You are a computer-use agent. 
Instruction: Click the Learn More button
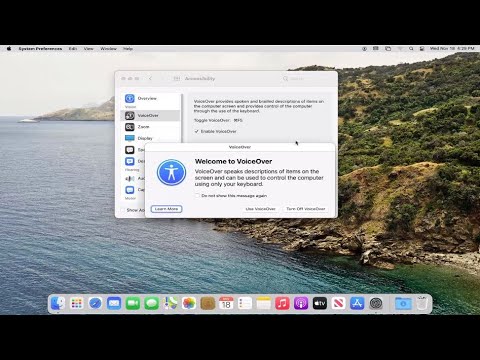(166, 209)
